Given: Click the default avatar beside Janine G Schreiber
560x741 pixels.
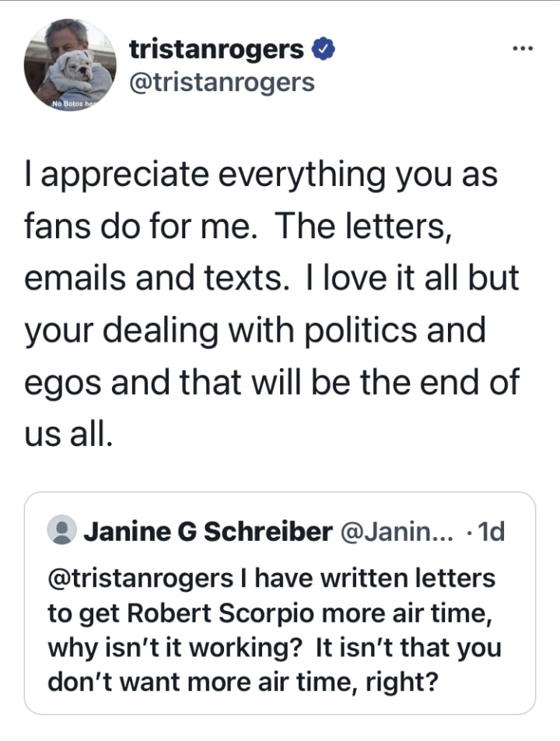Looking at the screenshot, I should [x=61, y=531].
